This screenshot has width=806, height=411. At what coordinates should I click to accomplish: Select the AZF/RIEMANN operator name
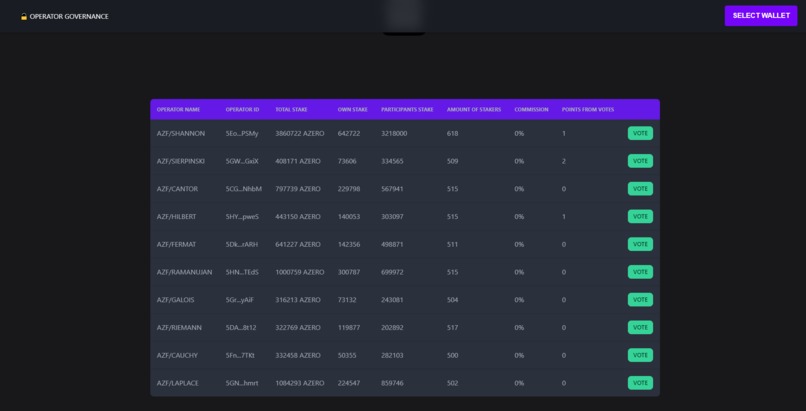pos(179,327)
